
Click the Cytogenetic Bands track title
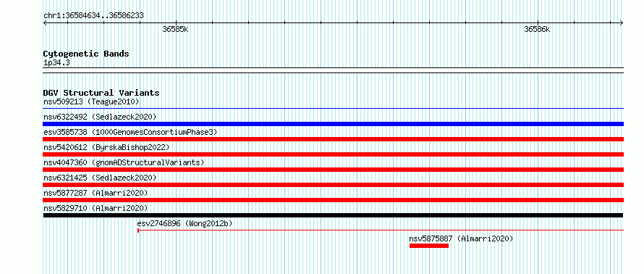[86, 54]
